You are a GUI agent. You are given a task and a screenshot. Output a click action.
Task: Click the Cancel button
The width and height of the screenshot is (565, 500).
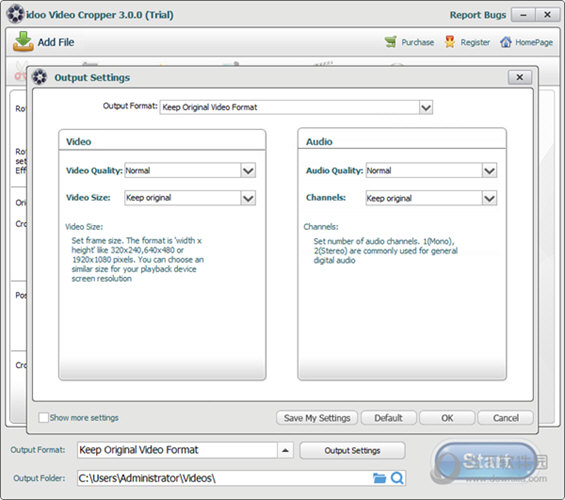tap(506, 418)
